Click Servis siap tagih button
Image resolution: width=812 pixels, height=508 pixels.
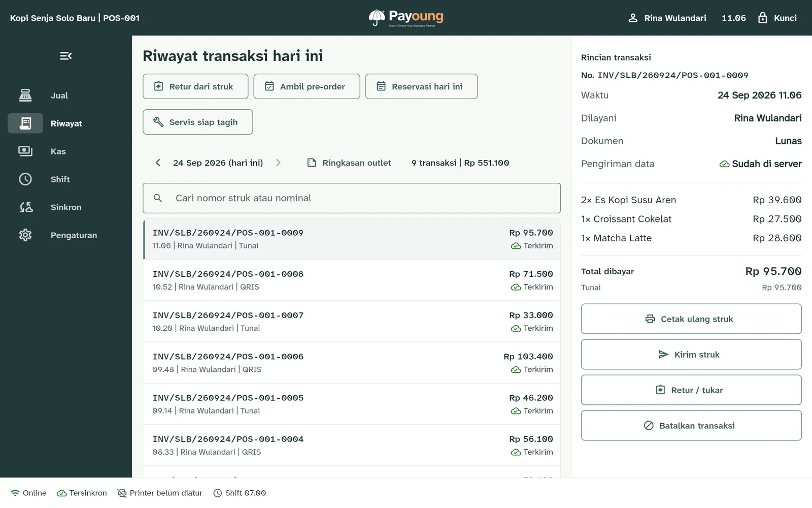(198, 122)
